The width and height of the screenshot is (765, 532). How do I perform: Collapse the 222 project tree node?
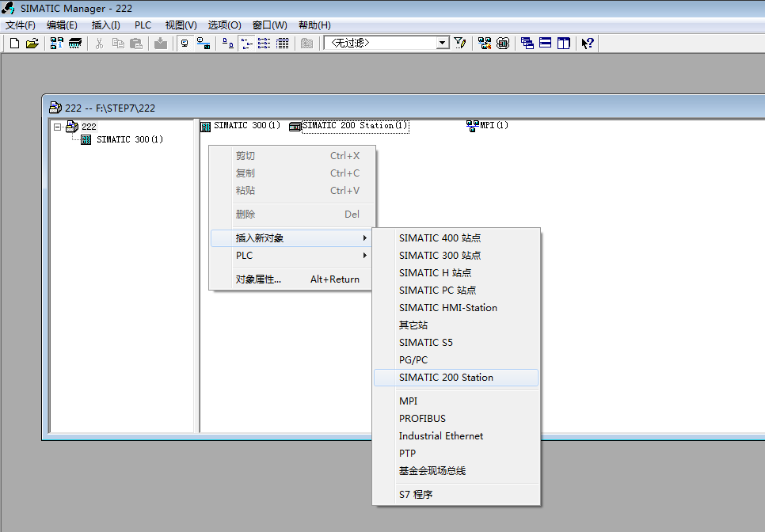57,127
